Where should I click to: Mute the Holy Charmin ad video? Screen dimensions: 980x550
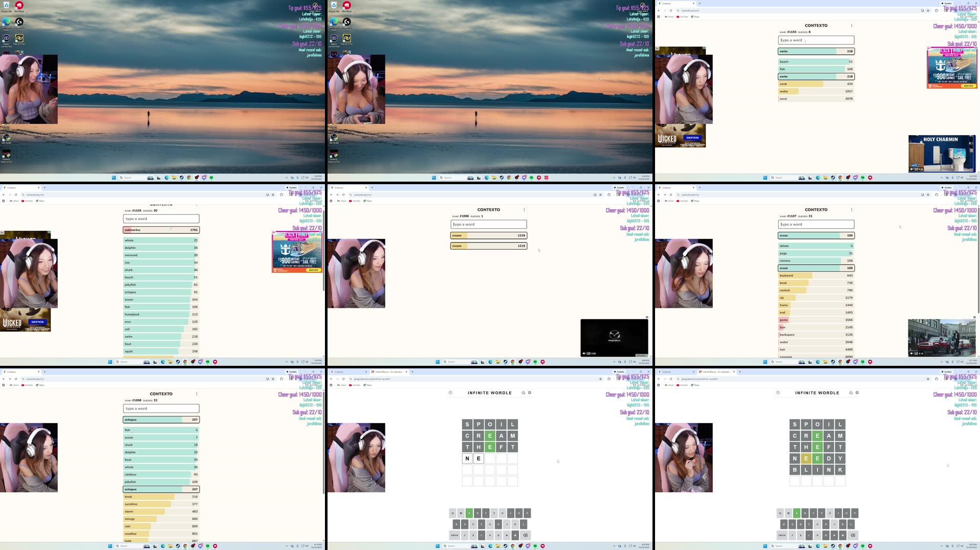(911, 169)
